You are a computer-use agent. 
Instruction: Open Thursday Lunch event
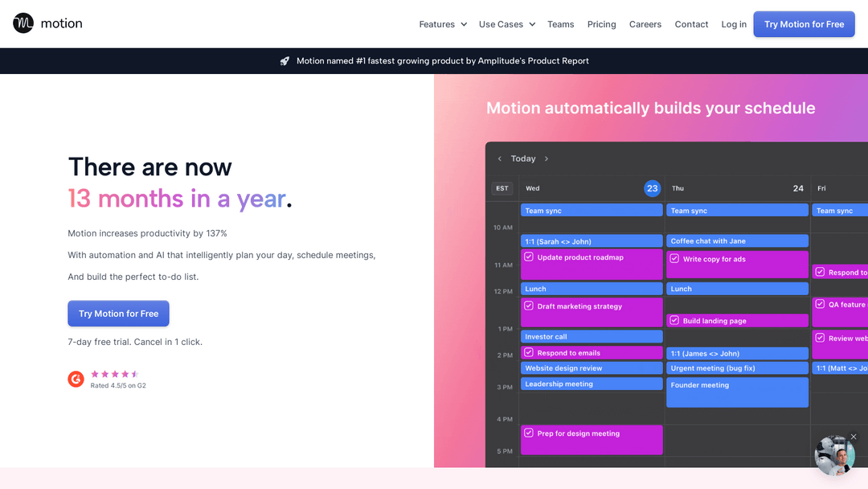click(x=737, y=289)
